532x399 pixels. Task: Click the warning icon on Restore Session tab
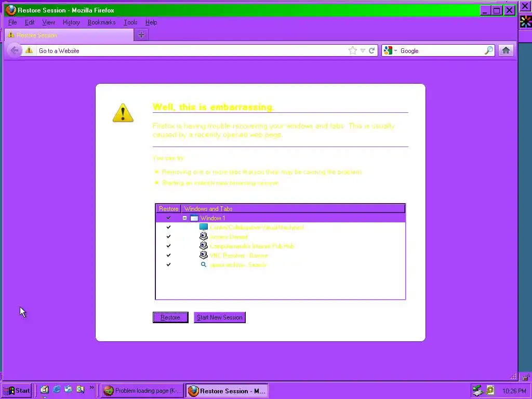point(11,35)
